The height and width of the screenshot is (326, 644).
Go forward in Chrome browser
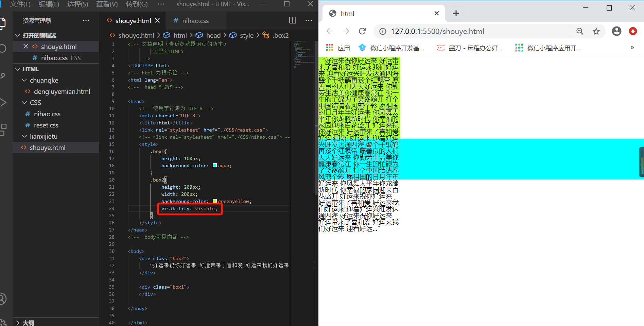(346, 31)
